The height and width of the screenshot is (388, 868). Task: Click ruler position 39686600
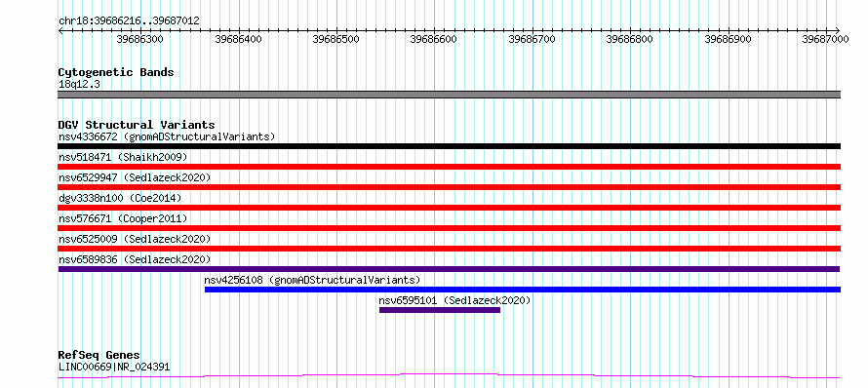click(434, 39)
